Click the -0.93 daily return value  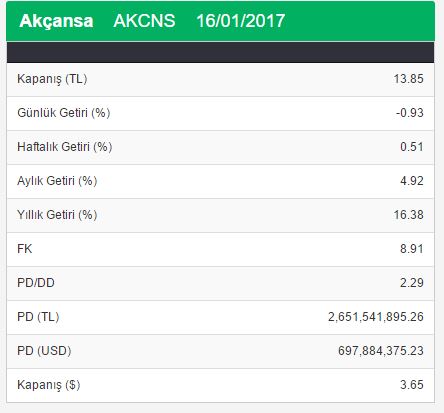point(410,113)
